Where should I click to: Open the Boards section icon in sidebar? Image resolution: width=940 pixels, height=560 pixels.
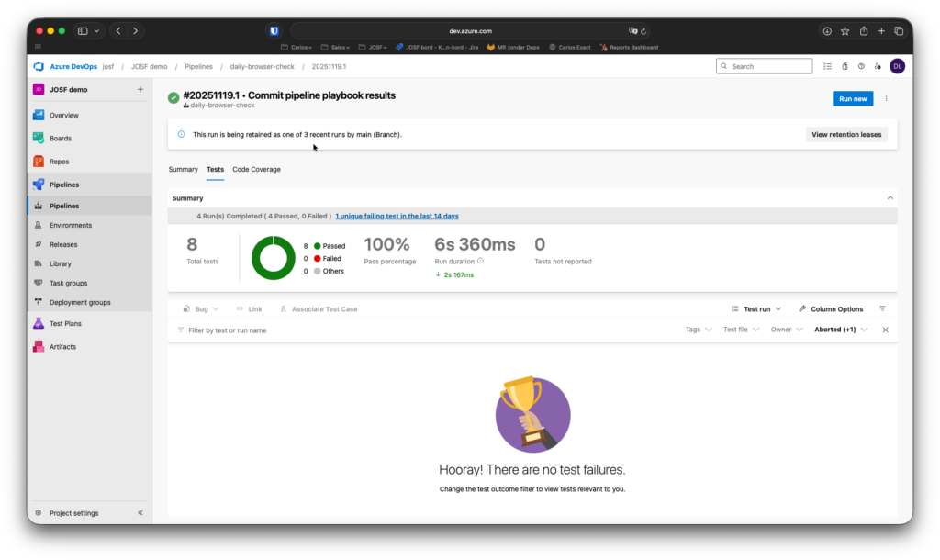(x=39, y=139)
